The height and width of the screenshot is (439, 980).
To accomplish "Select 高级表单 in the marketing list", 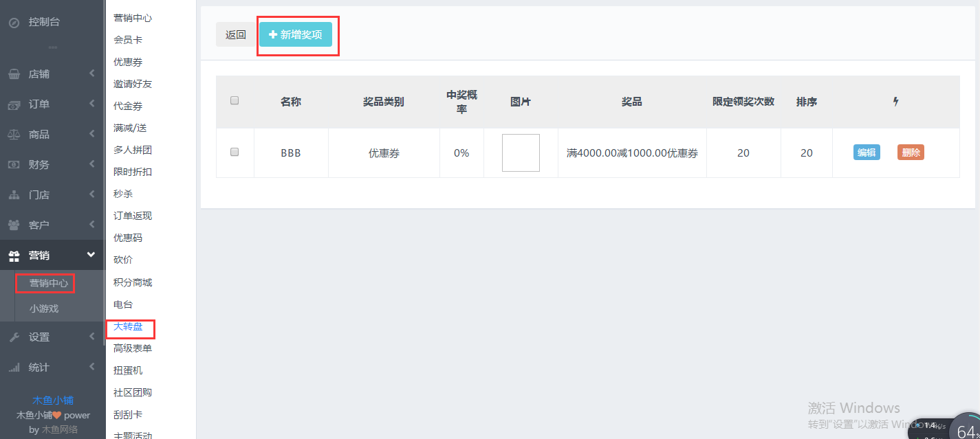I will [133, 348].
